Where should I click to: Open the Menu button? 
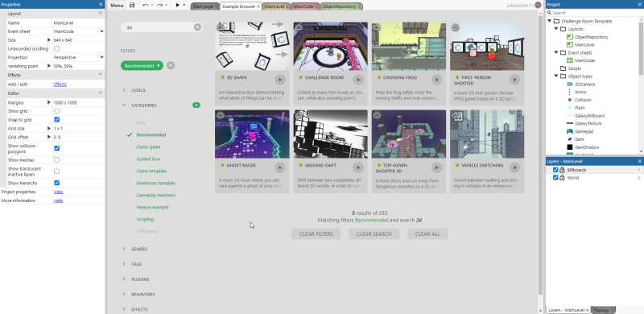pos(117,6)
